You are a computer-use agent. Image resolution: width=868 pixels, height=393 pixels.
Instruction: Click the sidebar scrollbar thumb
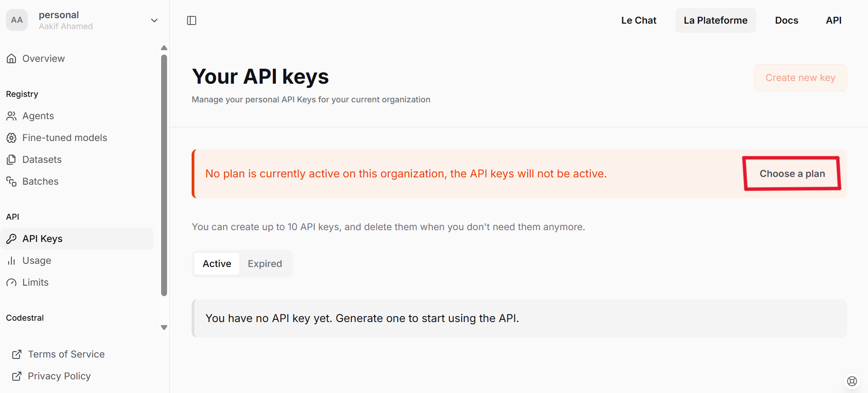click(x=164, y=176)
